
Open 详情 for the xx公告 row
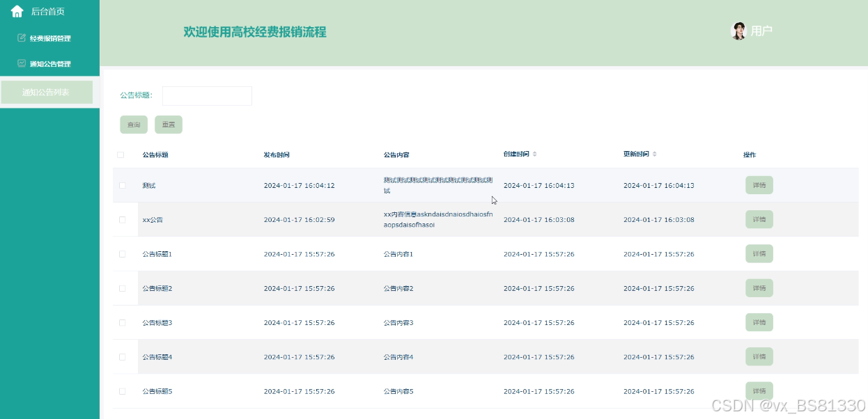[759, 219]
